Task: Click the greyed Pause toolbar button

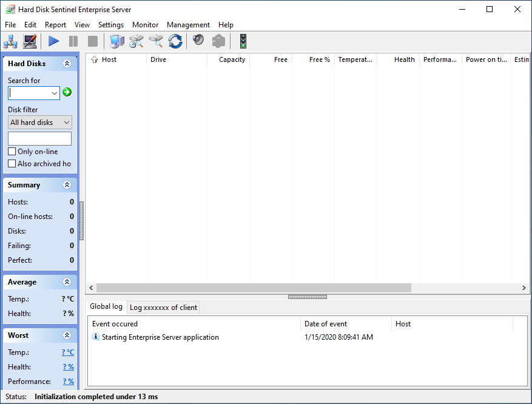Action: point(73,41)
